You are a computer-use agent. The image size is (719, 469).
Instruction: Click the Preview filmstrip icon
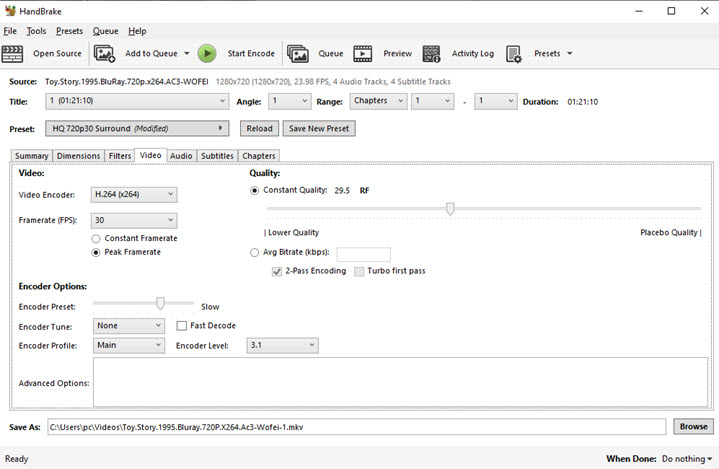tap(362, 54)
